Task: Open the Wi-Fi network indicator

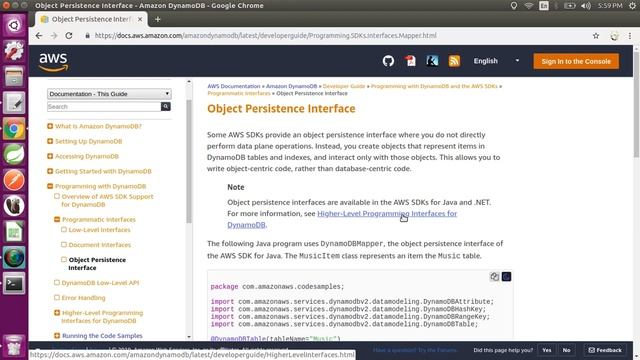Action: click(x=529, y=6)
